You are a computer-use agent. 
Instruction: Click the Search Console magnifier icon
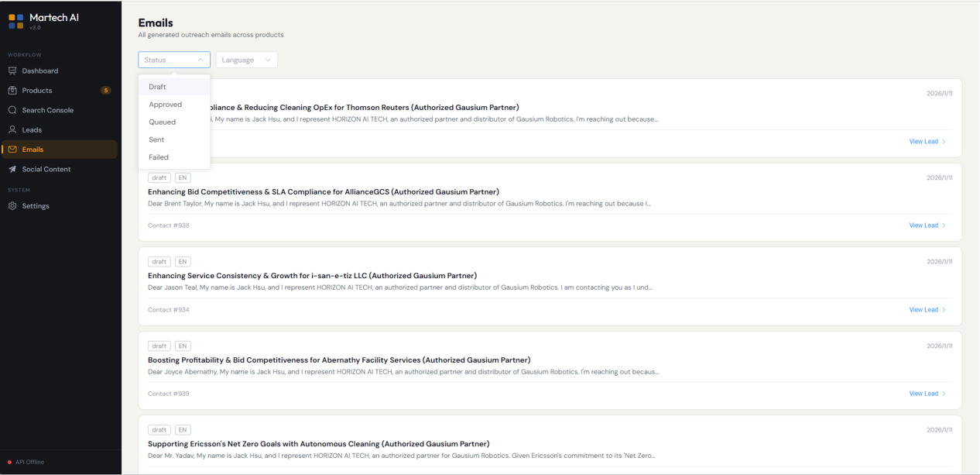[12, 110]
